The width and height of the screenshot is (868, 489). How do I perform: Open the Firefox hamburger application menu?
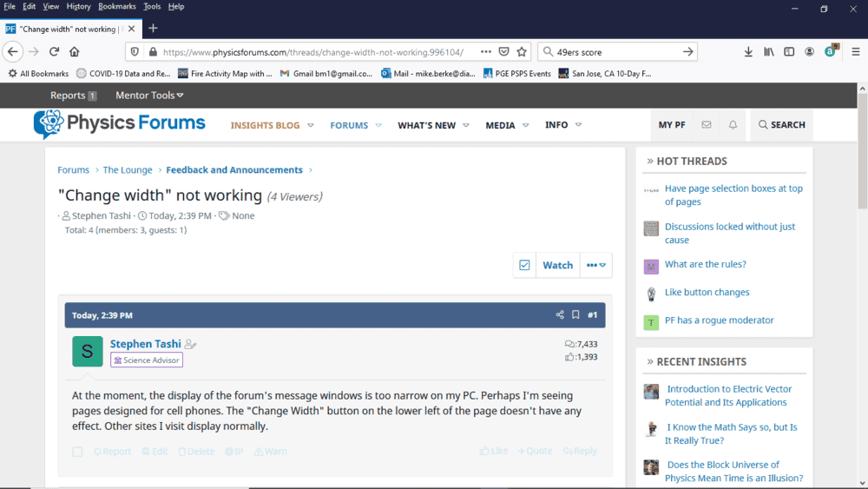click(856, 52)
